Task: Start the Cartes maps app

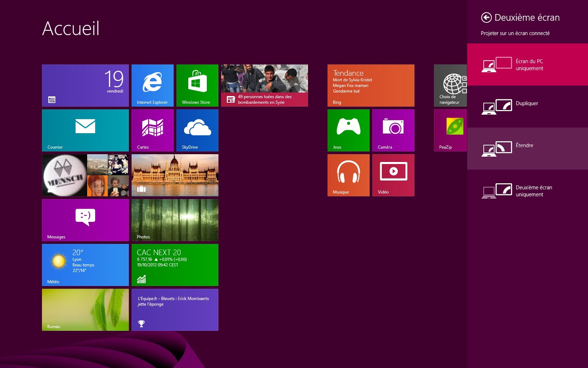Action: coord(153,130)
